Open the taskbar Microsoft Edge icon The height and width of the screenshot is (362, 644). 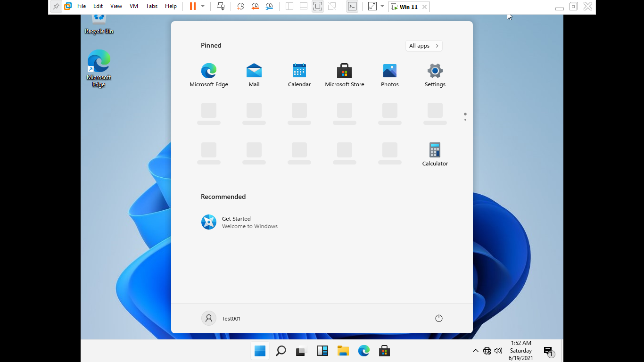(364, 351)
